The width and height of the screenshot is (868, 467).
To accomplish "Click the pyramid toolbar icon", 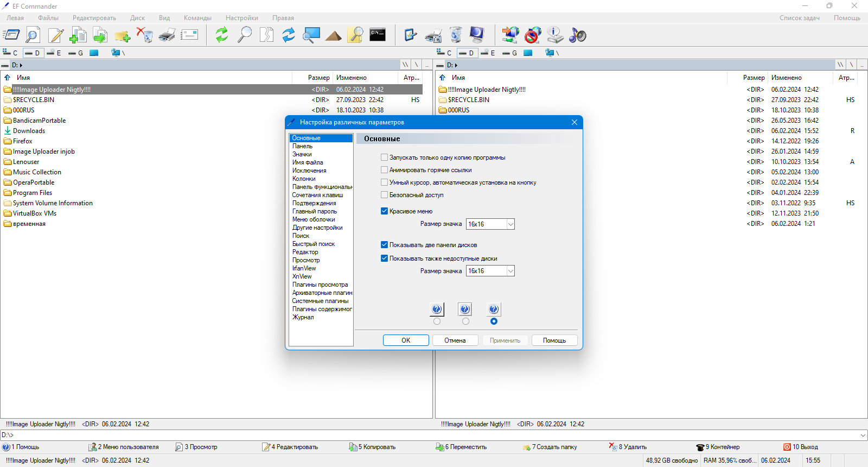I will (x=333, y=35).
